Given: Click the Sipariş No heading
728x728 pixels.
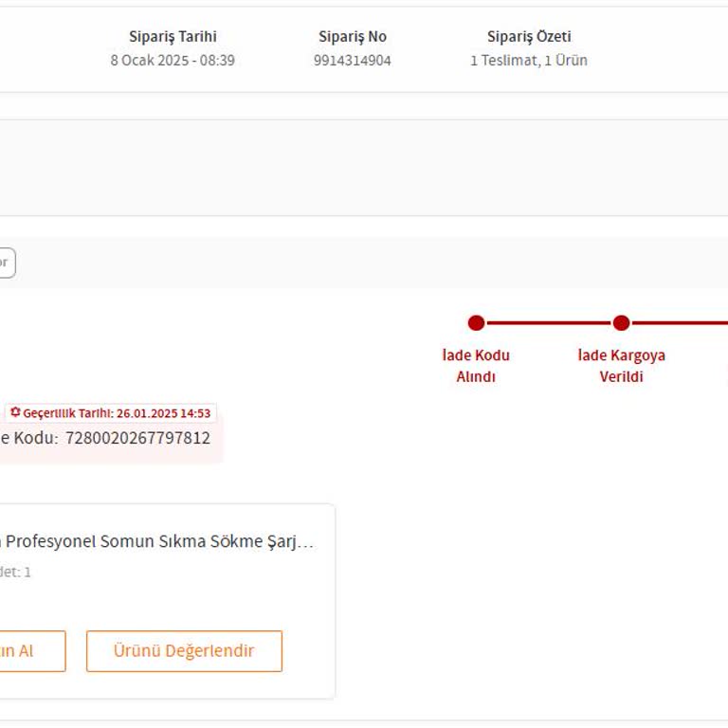Looking at the screenshot, I should 352,37.
